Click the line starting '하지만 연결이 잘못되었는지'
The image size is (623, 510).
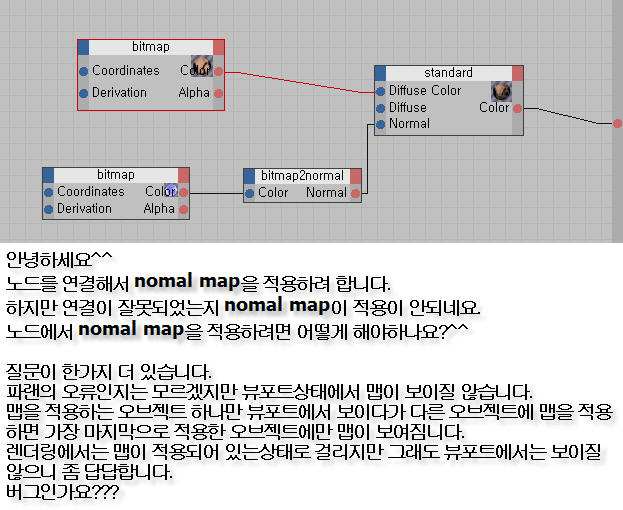click(242, 307)
